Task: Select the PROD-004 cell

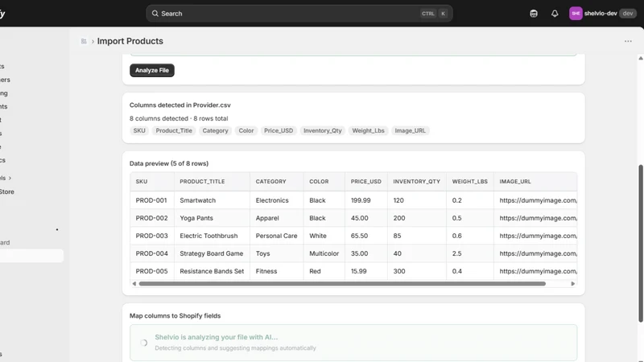Action: tap(151, 253)
